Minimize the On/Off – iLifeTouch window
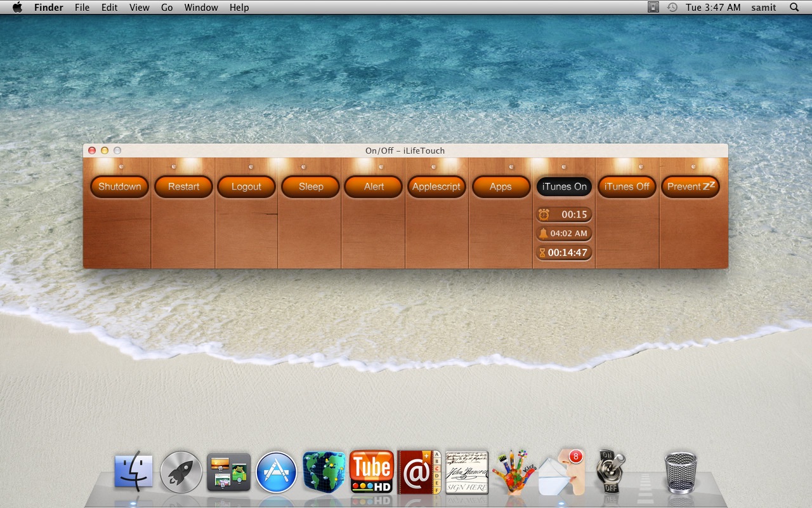 105,150
